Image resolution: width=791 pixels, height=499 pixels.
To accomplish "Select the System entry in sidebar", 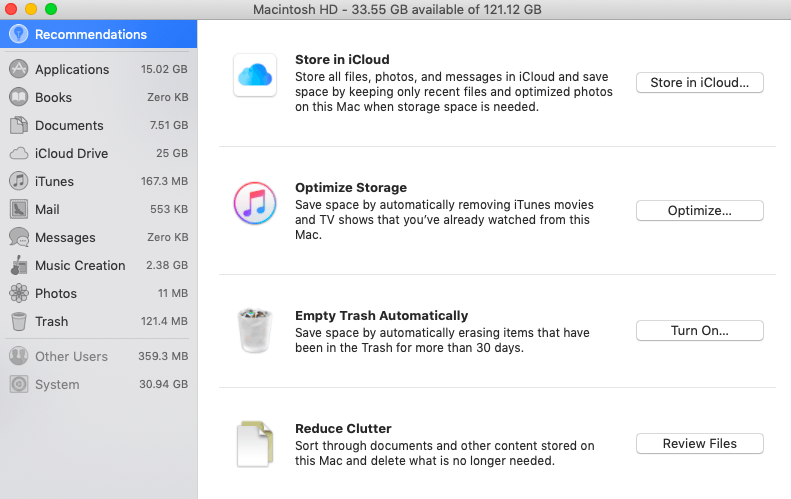I will [x=98, y=384].
